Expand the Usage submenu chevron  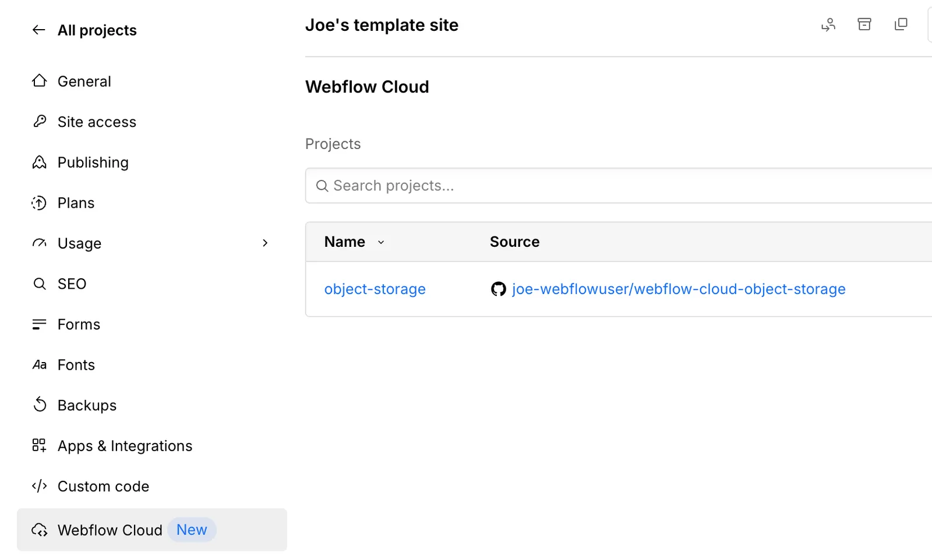pos(265,243)
